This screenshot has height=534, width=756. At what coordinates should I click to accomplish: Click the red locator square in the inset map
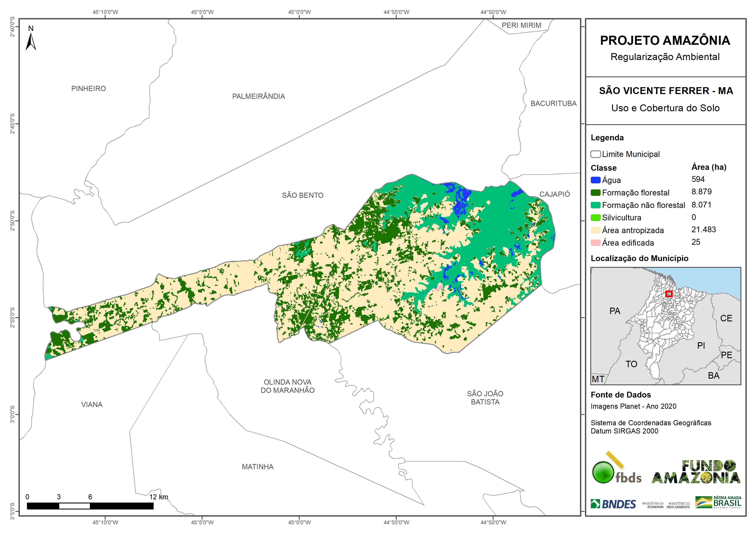click(x=669, y=294)
